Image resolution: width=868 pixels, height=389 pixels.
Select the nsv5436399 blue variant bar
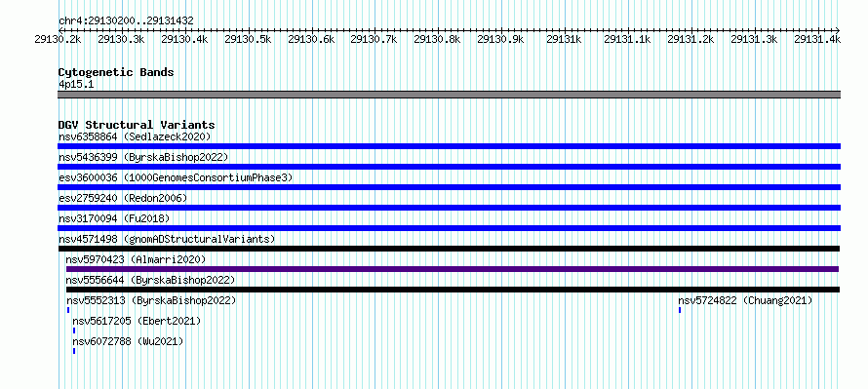449,167
